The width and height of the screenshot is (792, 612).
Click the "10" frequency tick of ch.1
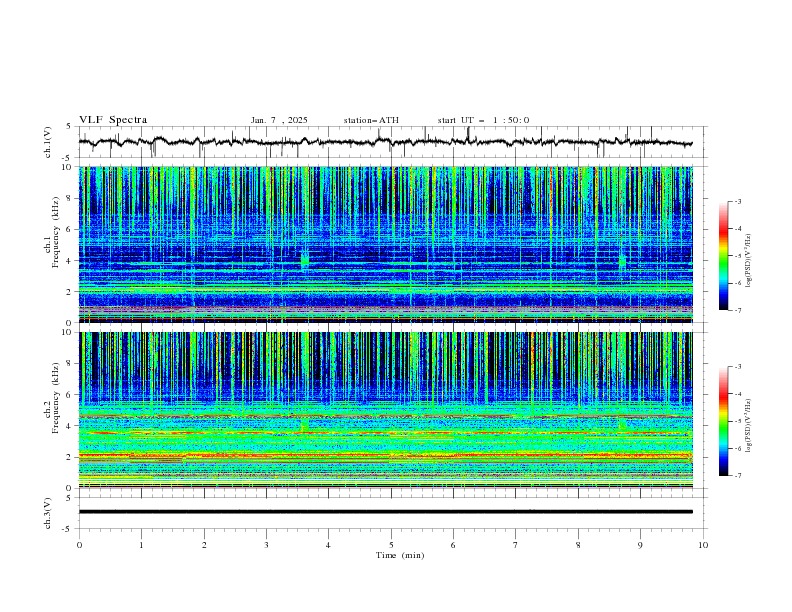pyautogui.click(x=69, y=167)
